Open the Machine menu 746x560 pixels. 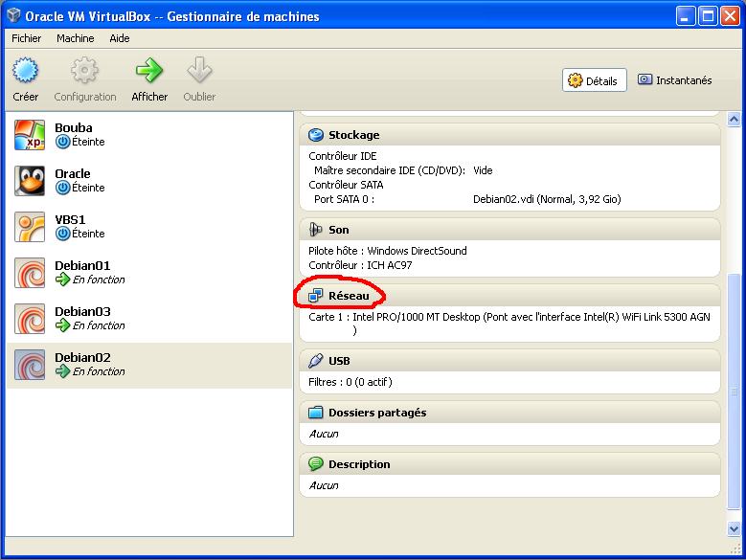tap(75, 38)
